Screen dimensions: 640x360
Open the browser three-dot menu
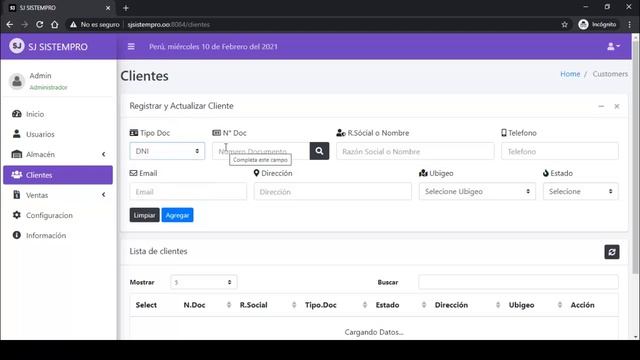pyautogui.click(x=630, y=24)
